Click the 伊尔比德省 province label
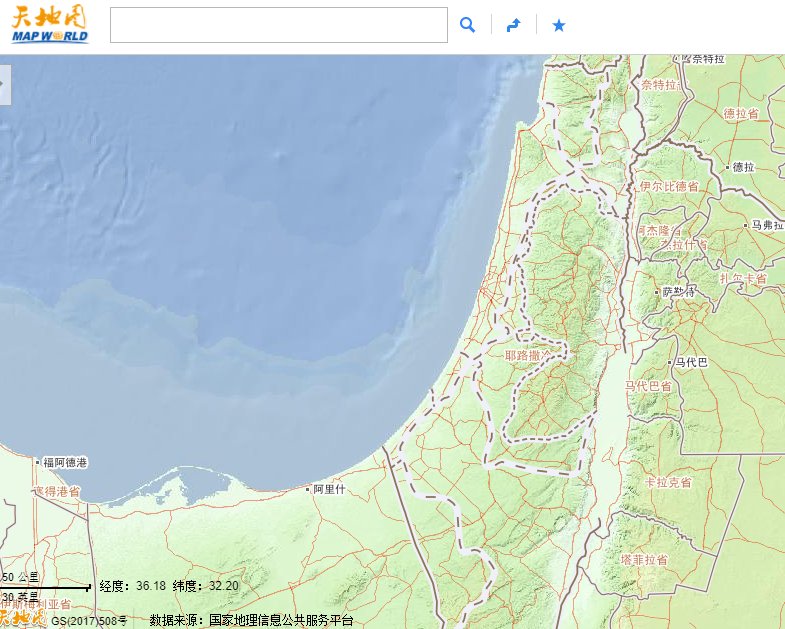Viewport: 785px width, 629px height. [x=669, y=186]
